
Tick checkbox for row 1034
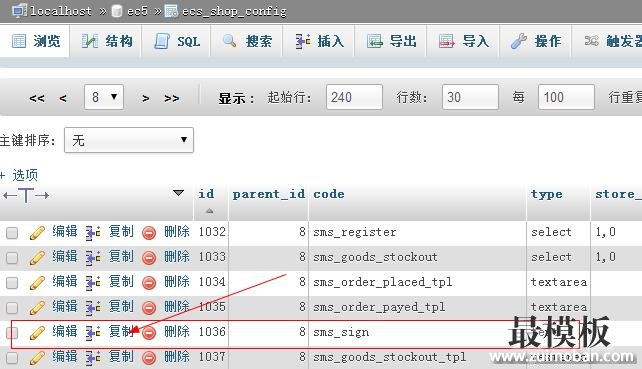tap(12, 283)
